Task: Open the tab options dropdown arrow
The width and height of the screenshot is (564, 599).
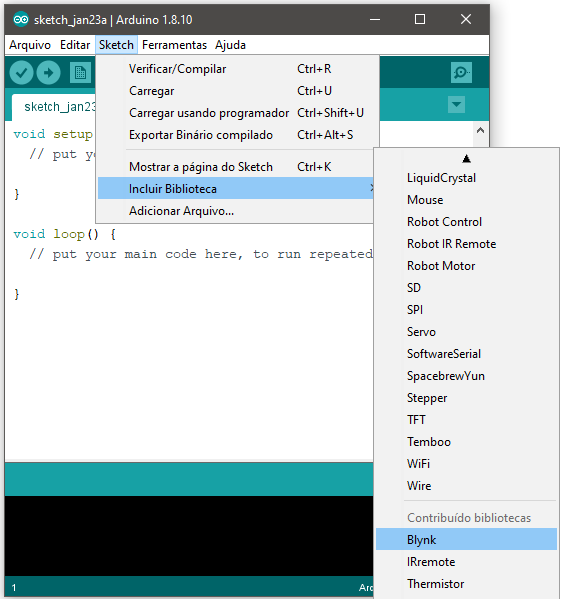Action: (456, 104)
